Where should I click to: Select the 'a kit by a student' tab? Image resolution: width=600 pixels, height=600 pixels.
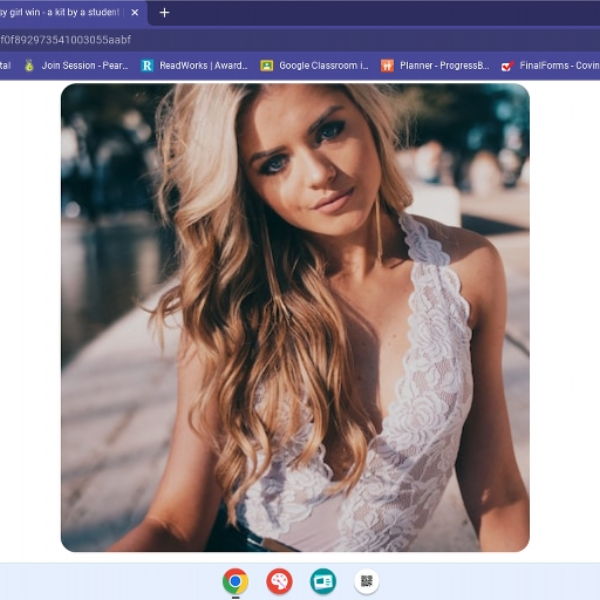coord(71,13)
